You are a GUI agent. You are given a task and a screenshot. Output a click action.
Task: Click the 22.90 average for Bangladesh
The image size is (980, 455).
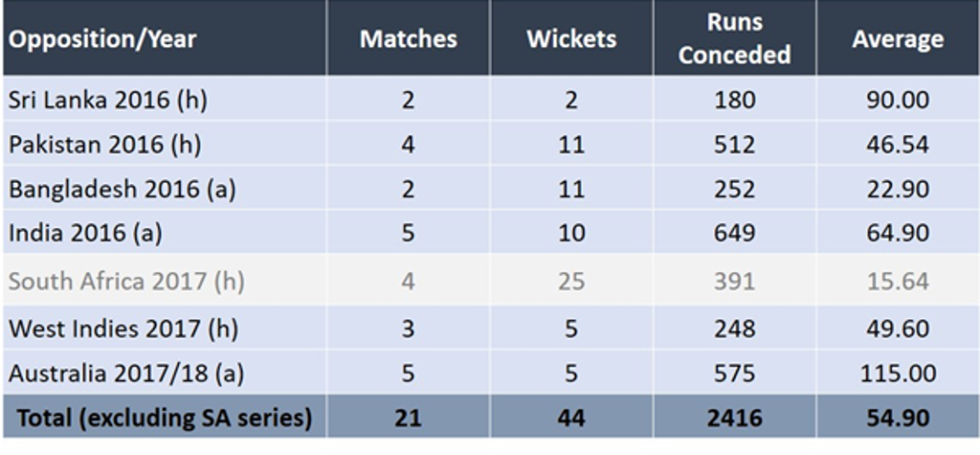(x=898, y=189)
